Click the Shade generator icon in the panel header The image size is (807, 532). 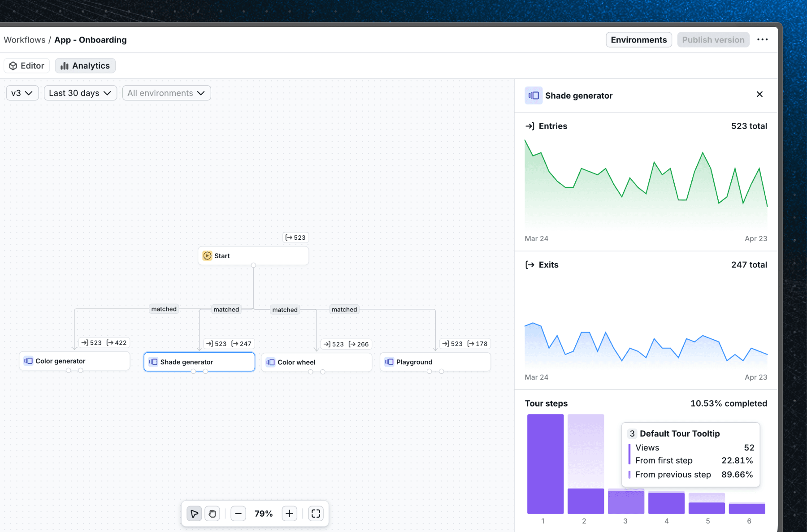[533, 95]
